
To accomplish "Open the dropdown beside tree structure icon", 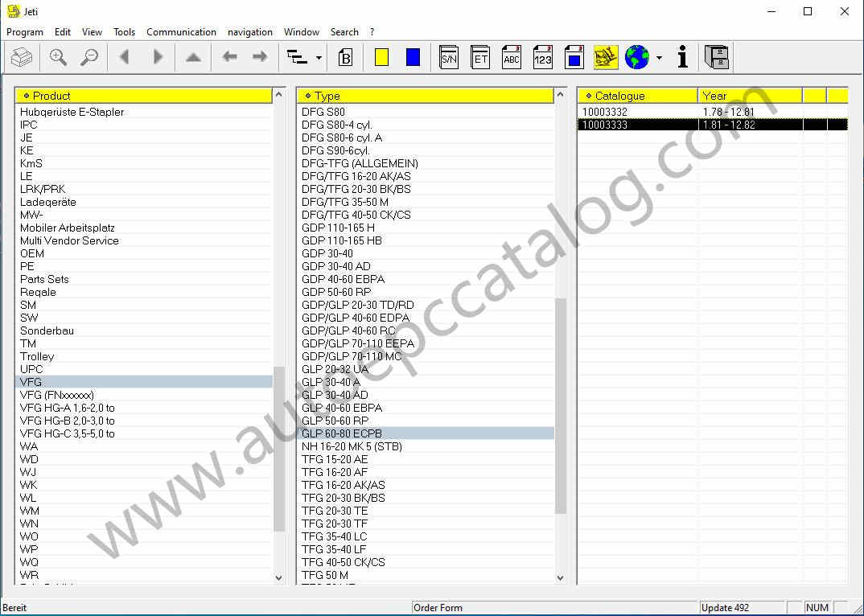I will (319, 58).
